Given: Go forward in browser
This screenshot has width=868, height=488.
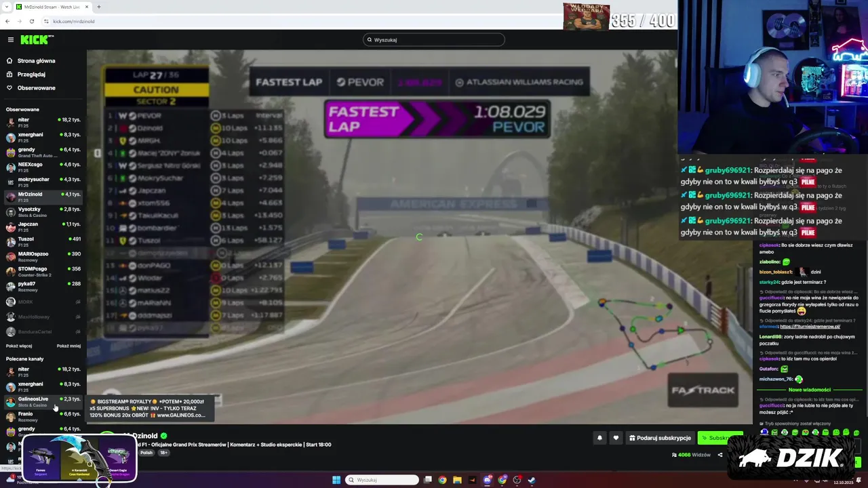Looking at the screenshot, I should 20,21.
